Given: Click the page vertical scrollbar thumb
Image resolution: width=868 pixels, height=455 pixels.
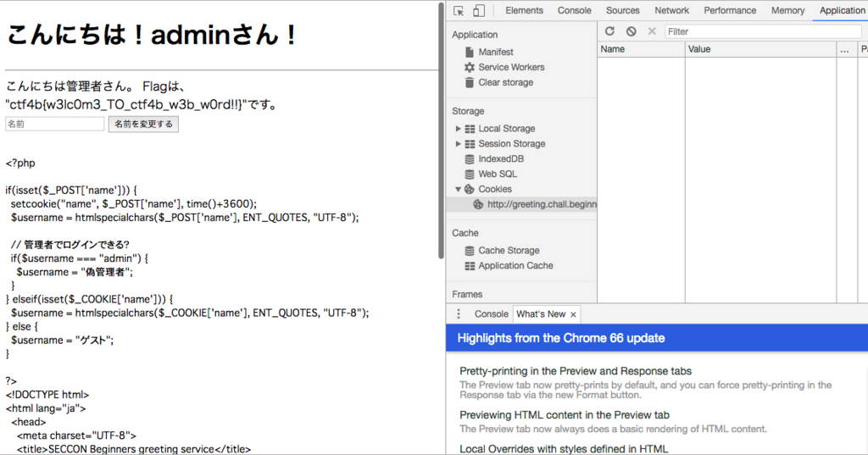Looking at the screenshot, I should pyautogui.click(x=441, y=130).
